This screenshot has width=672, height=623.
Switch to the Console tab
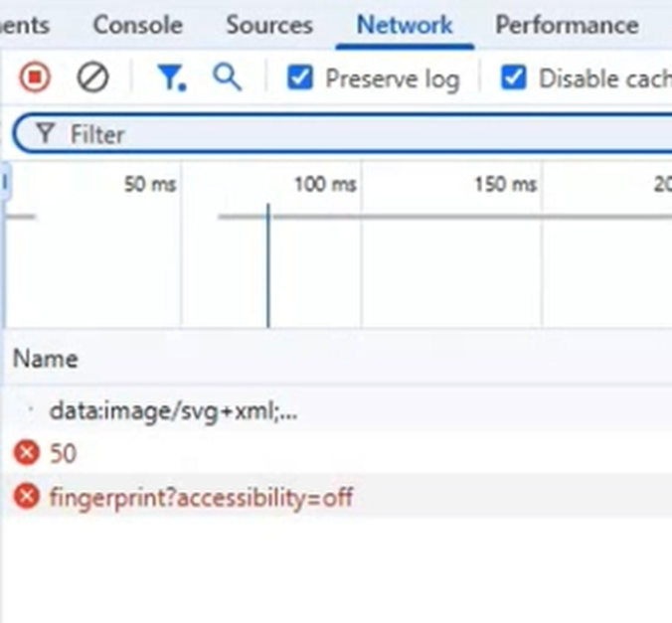tap(137, 25)
